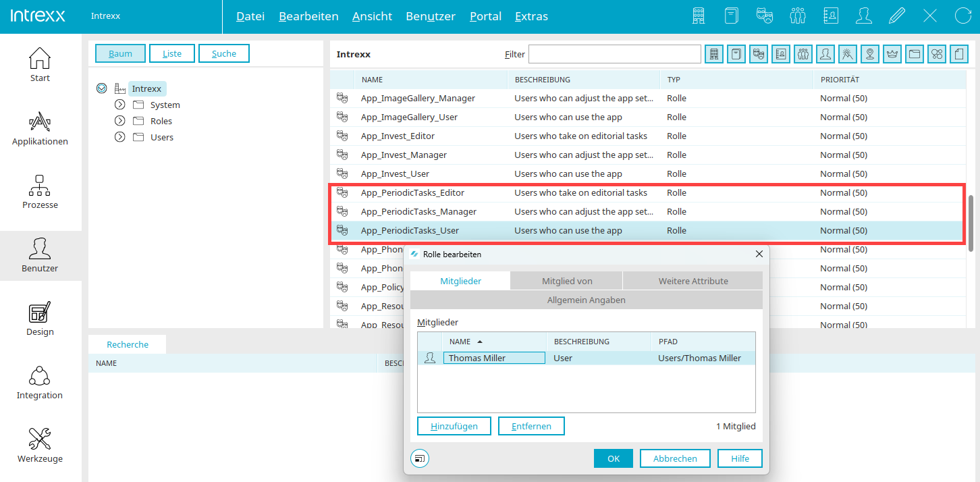This screenshot has height=482, width=980.
Task: Select the Recherche tab
Action: pos(128,344)
